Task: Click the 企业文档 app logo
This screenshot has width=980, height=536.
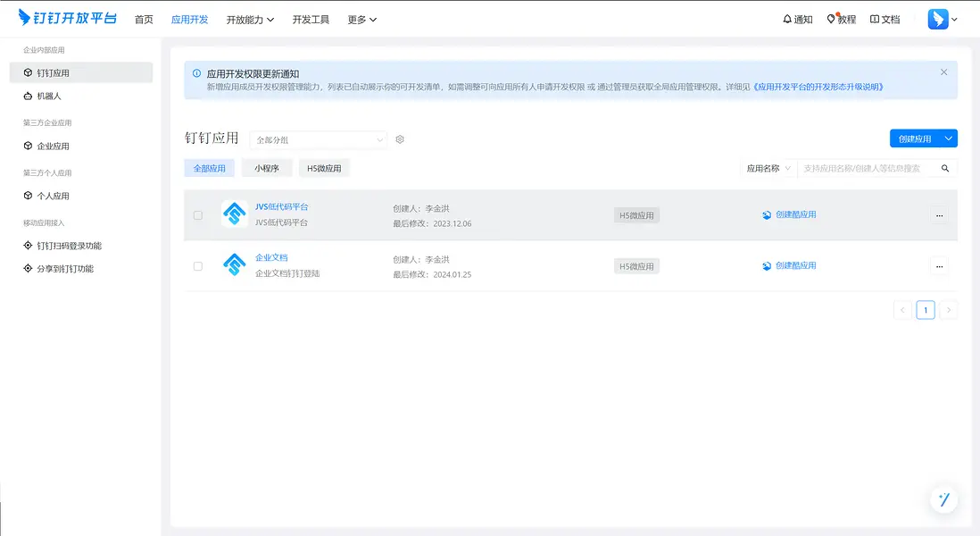Action: [x=233, y=265]
